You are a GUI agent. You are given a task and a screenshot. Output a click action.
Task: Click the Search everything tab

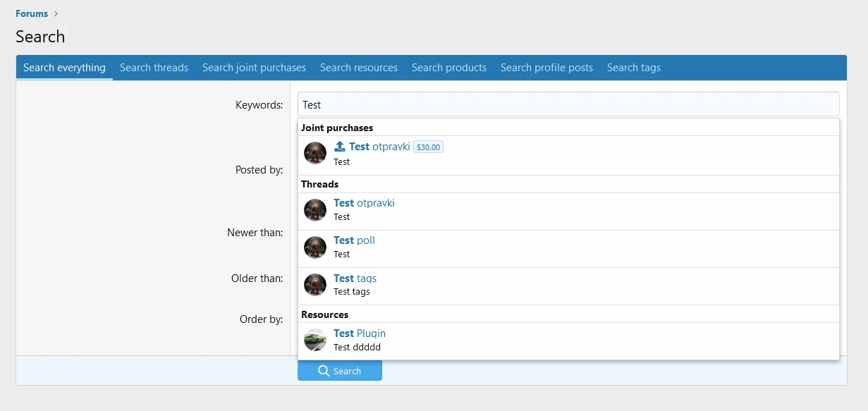(x=64, y=68)
